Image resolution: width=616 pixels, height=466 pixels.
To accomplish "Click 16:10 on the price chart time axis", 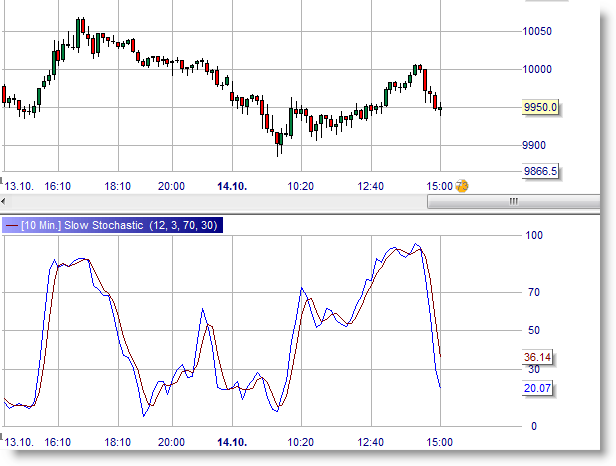I will pos(58,186).
